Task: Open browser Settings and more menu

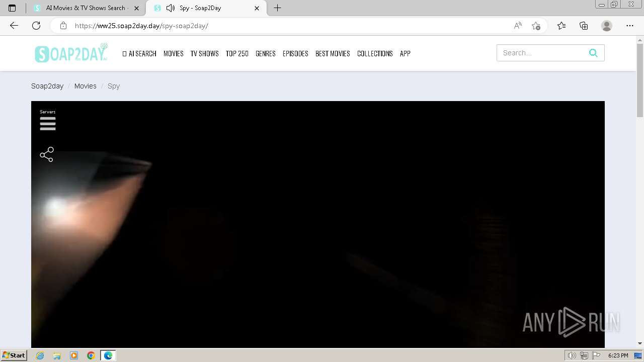Action: [630, 26]
